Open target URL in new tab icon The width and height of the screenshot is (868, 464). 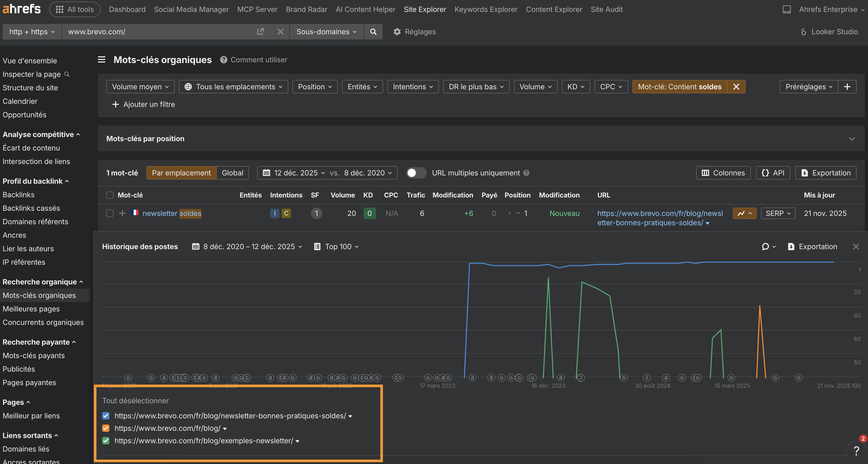[260, 32]
